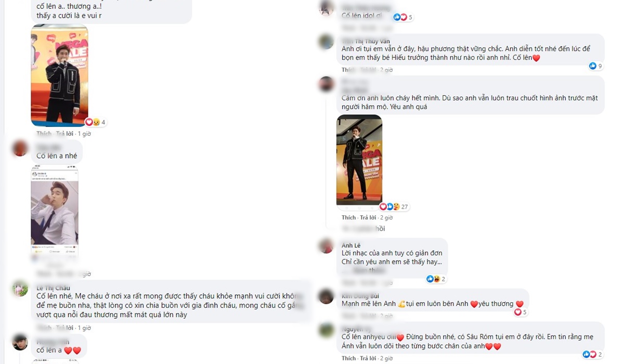Open the Mega Sale photo in right comment
The image size is (624, 364).
359,160
